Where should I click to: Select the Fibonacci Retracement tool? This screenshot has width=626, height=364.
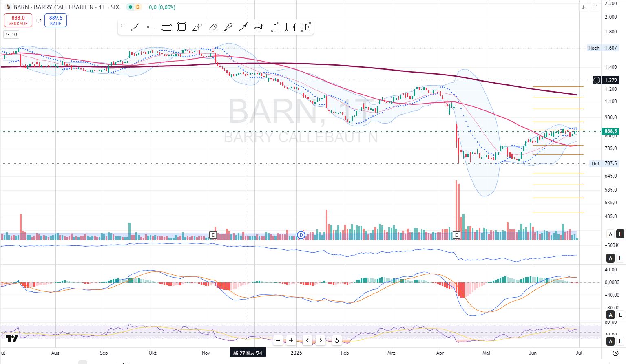166,27
